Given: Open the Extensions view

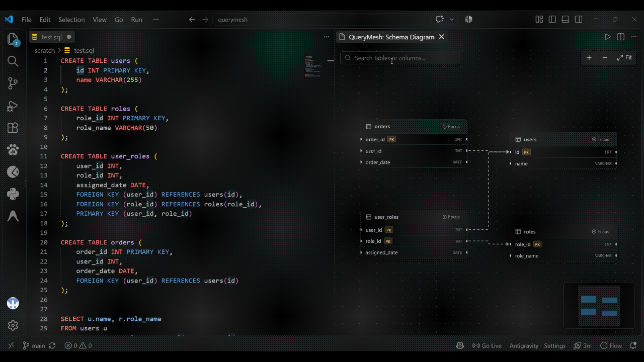Looking at the screenshot, I should tap(13, 128).
